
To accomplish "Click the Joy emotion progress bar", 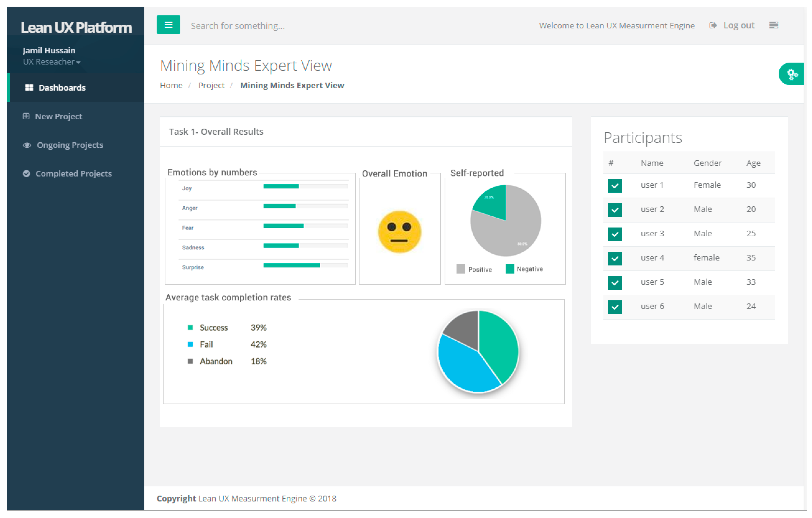I will click(x=306, y=186).
